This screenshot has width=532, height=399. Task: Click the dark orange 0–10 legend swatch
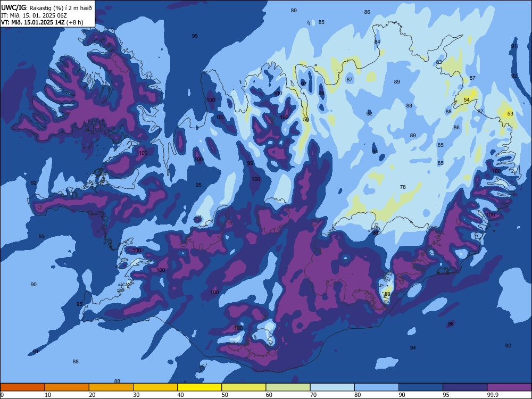tap(23, 387)
